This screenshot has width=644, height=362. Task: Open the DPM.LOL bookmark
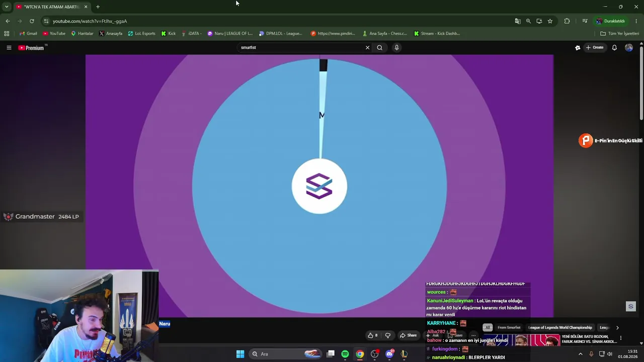click(x=280, y=34)
